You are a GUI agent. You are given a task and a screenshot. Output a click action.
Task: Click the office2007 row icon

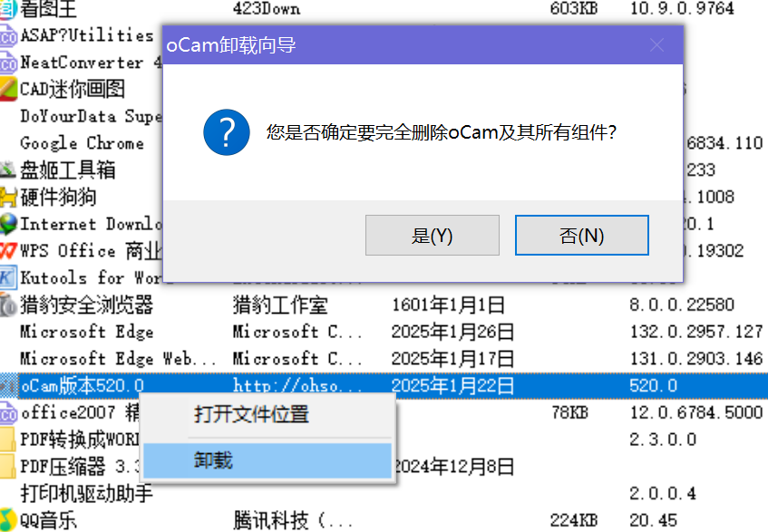point(8,412)
